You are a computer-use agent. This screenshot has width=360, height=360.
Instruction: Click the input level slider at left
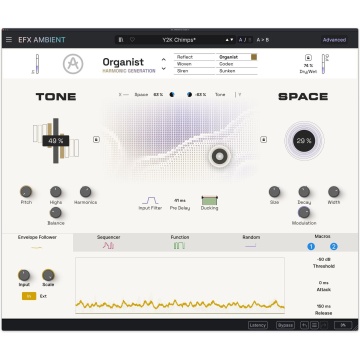37,64
